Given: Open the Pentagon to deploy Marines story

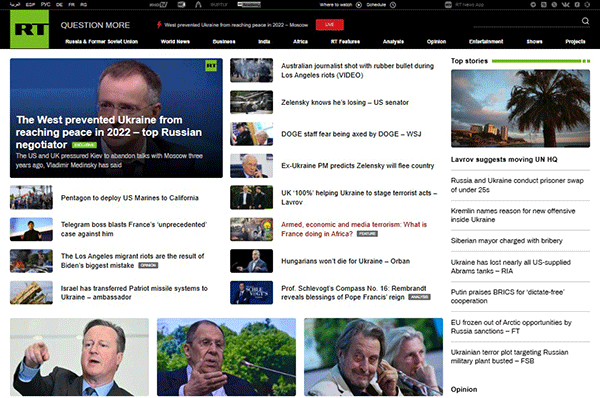Looking at the screenshot, I should [x=129, y=198].
